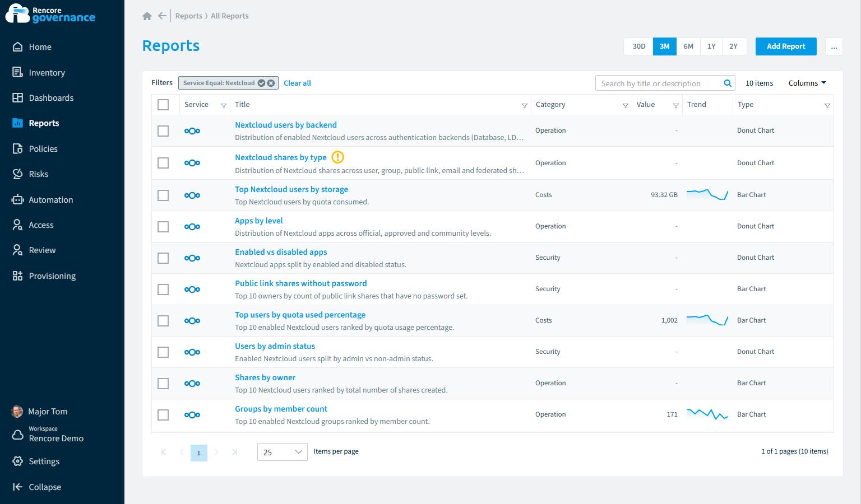Click the search magnifier icon
Image resolution: width=861 pixels, height=504 pixels.
(x=728, y=83)
